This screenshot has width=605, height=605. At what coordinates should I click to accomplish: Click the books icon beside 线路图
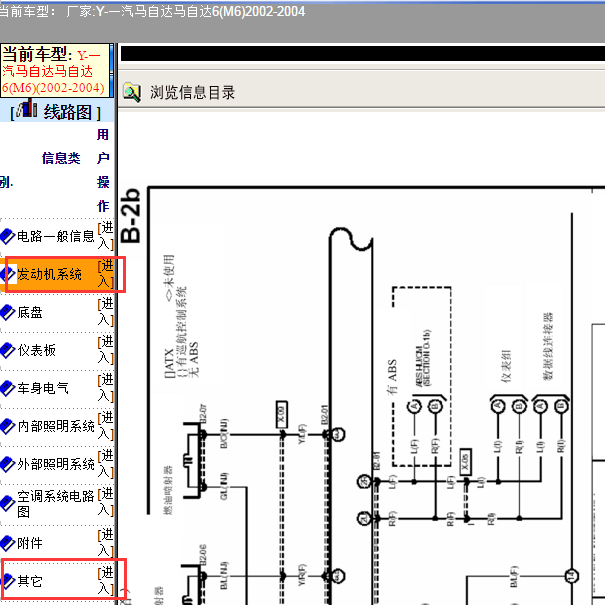[x=28, y=109]
